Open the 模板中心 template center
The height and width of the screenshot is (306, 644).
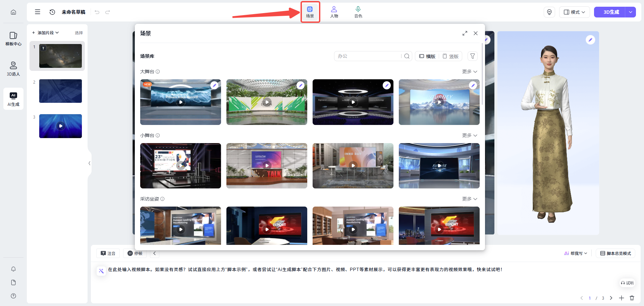tap(13, 39)
